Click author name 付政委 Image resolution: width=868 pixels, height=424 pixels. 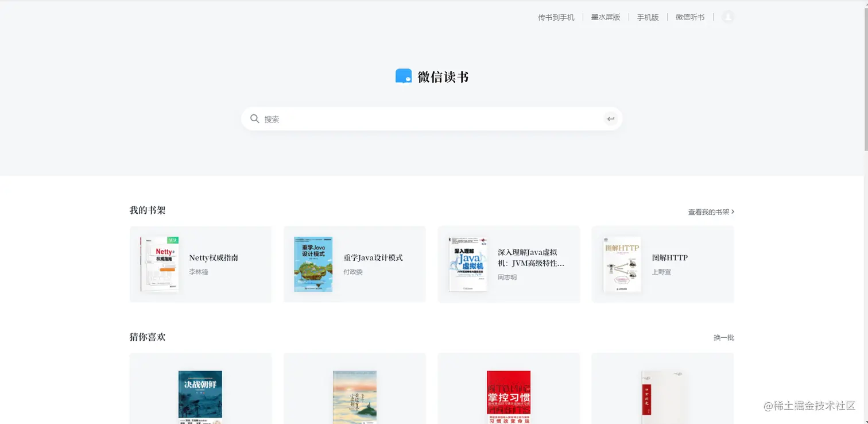[x=353, y=272]
